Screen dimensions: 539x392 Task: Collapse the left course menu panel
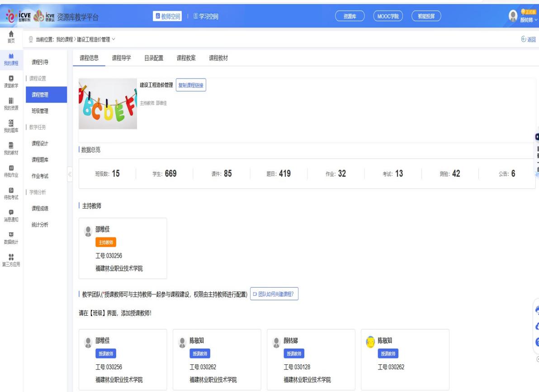(70, 175)
